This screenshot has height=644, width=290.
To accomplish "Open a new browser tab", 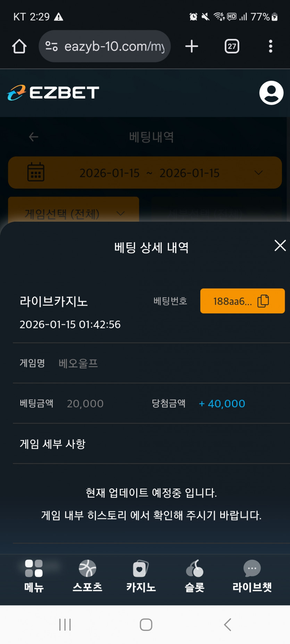I will (192, 46).
